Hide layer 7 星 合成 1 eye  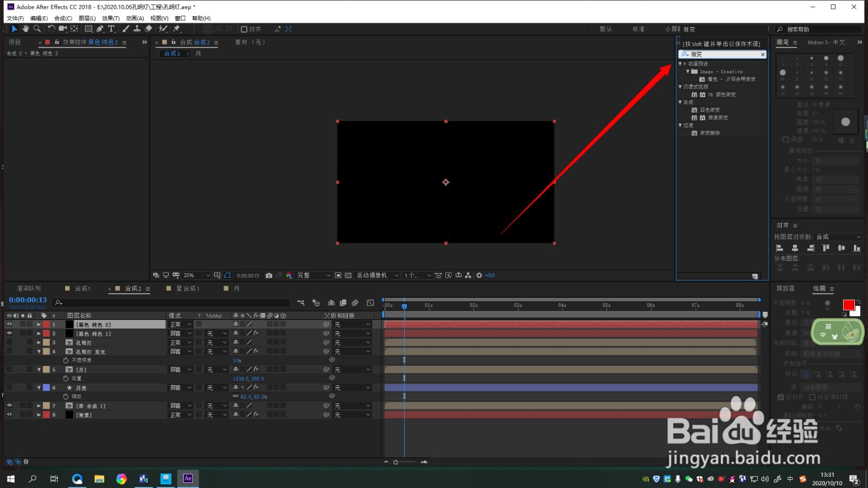tap(9, 406)
